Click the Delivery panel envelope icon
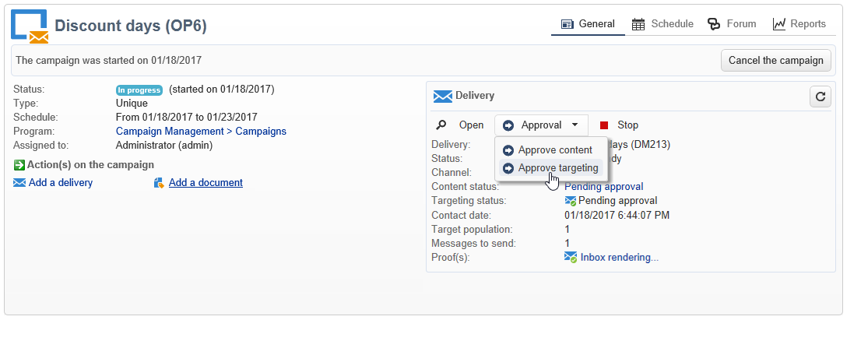Viewport: 868px width, 341px height. tap(442, 96)
